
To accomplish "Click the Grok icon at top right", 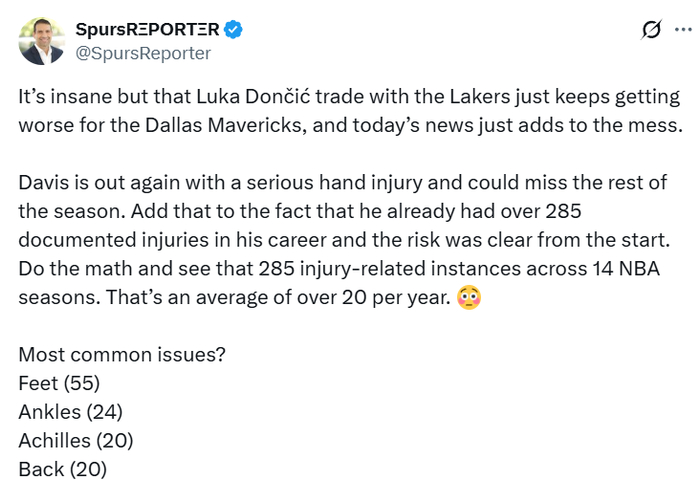I will [651, 30].
